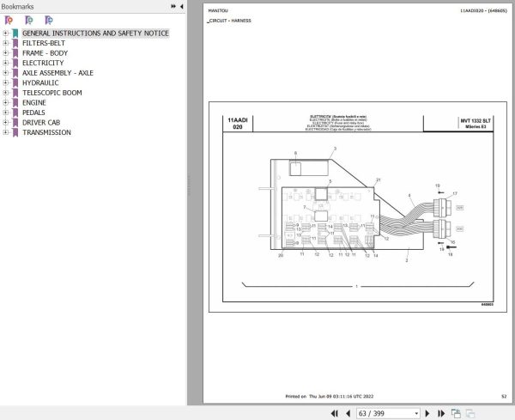The image size is (515, 420).
Task: Click the expand-all arrows in the Bookmarks header
Action: point(173,6)
